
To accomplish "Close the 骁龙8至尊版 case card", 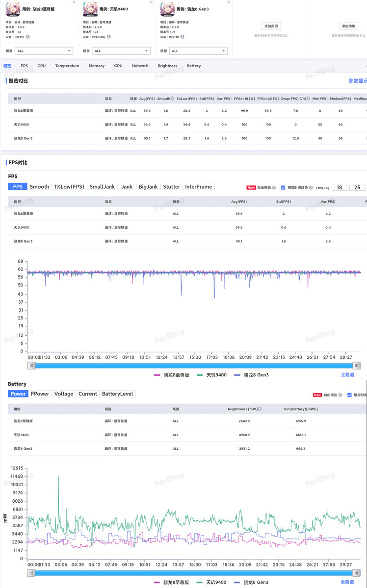I will 74,2.
